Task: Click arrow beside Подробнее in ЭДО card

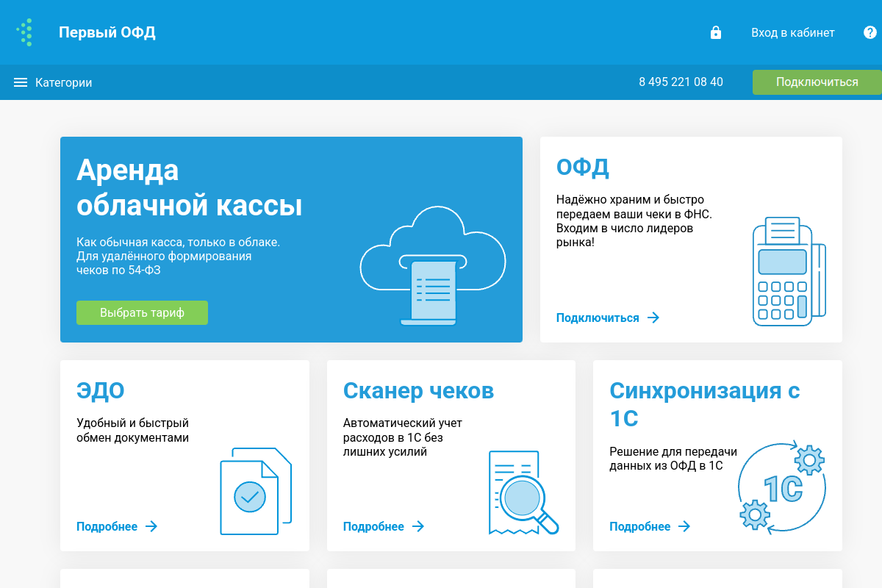Action: (x=151, y=526)
